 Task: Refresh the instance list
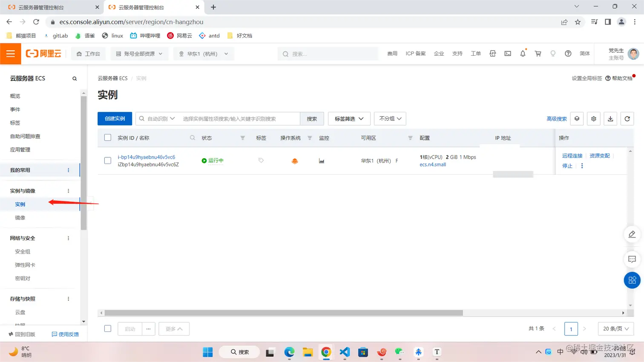[627, 119]
